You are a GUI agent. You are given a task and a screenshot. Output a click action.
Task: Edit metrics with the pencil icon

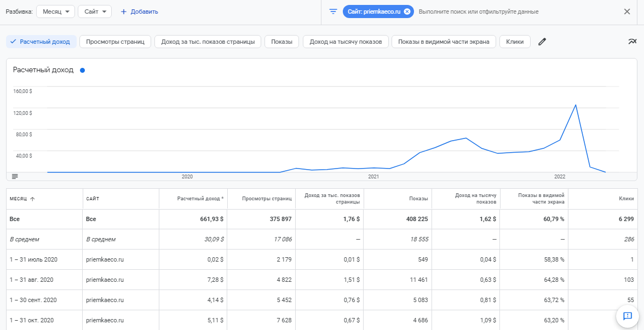[x=542, y=42]
